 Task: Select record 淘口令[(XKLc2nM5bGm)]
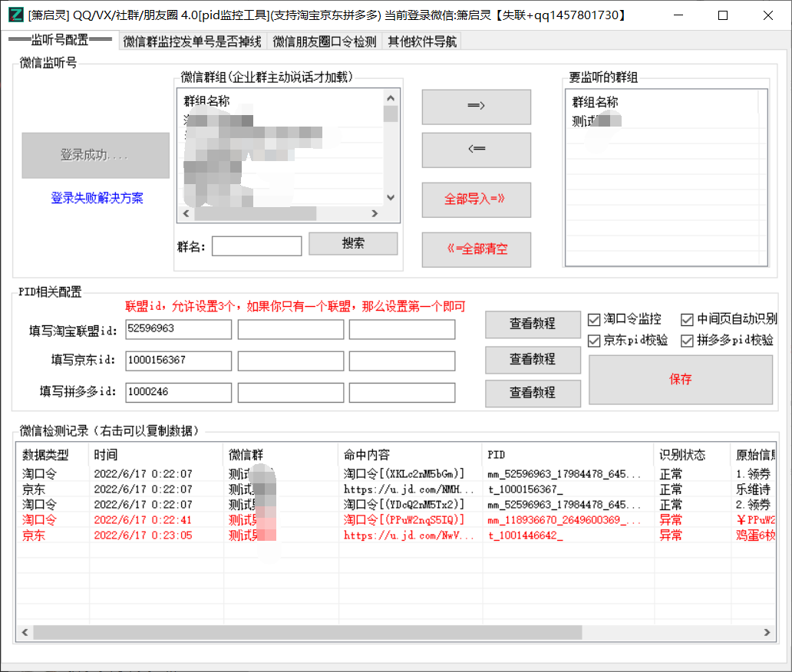tap(396, 473)
